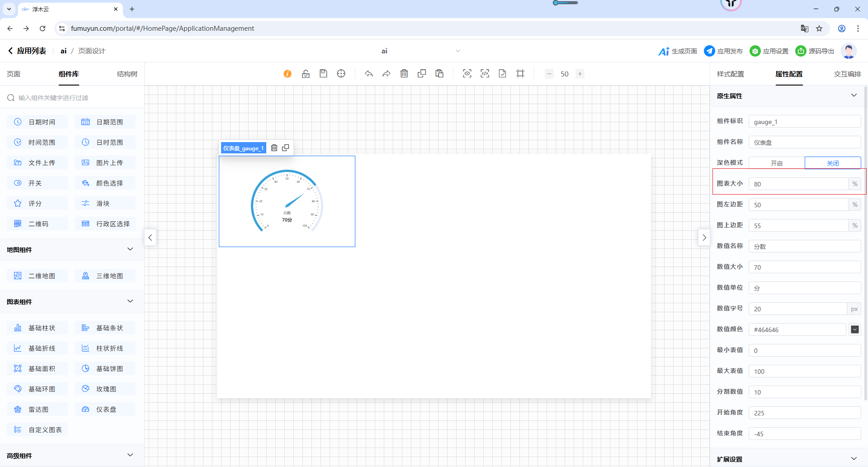The width and height of the screenshot is (868, 467).
Task: Go back to 应用列表
Action: click(27, 51)
